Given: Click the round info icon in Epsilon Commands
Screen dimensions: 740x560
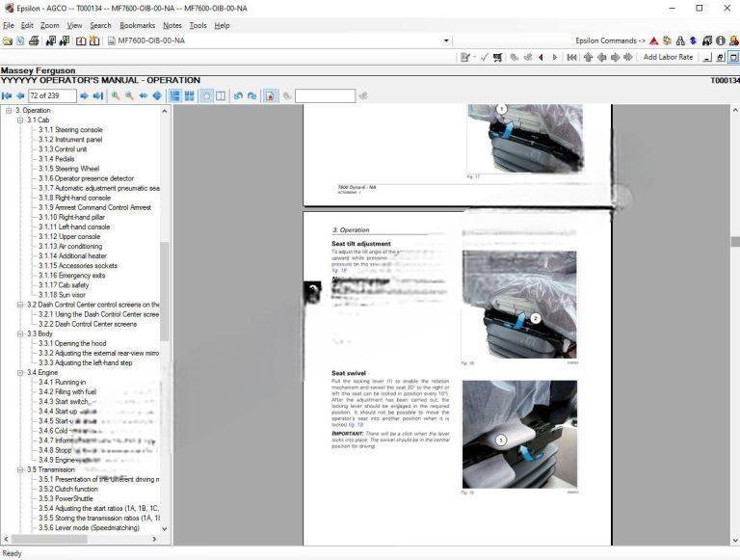Looking at the screenshot, I should coord(720,41).
